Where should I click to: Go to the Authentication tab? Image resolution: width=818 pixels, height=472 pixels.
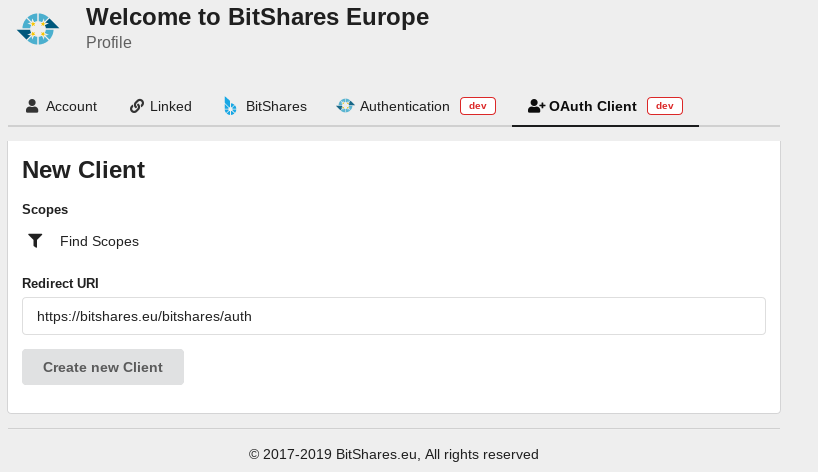(416, 106)
